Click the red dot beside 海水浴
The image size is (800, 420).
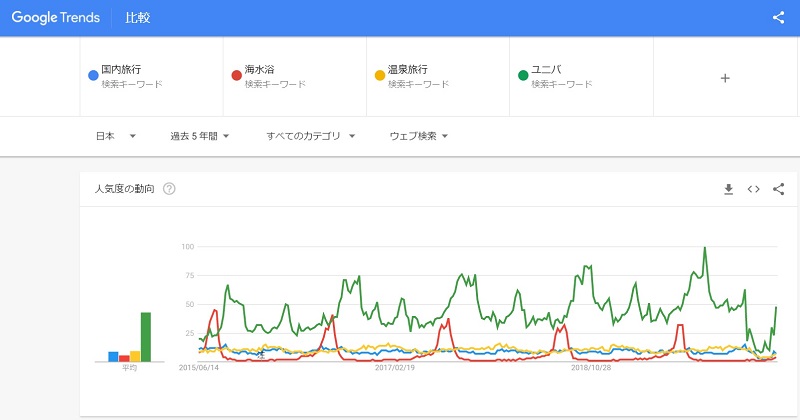point(236,75)
